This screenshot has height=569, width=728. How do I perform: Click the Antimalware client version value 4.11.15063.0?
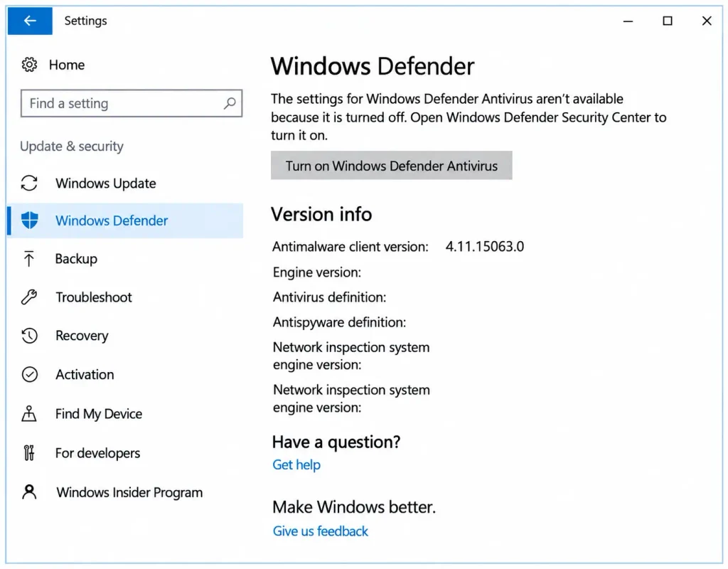[x=485, y=246]
